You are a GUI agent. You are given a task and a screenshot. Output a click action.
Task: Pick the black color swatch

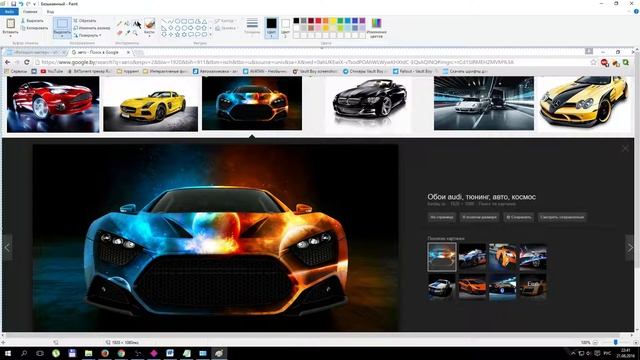[x=296, y=21]
